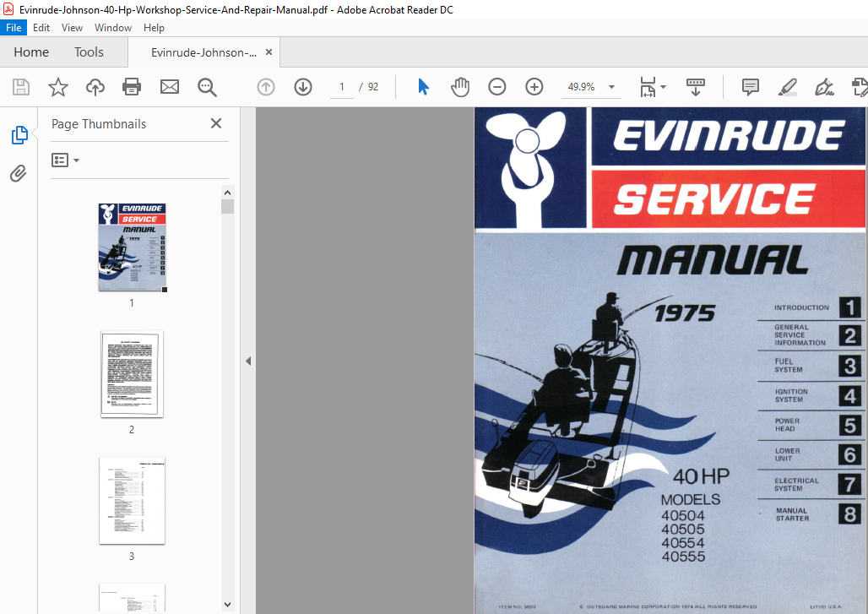Send file by email envelope icon
This screenshot has width=868, height=614.
click(x=170, y=87)
